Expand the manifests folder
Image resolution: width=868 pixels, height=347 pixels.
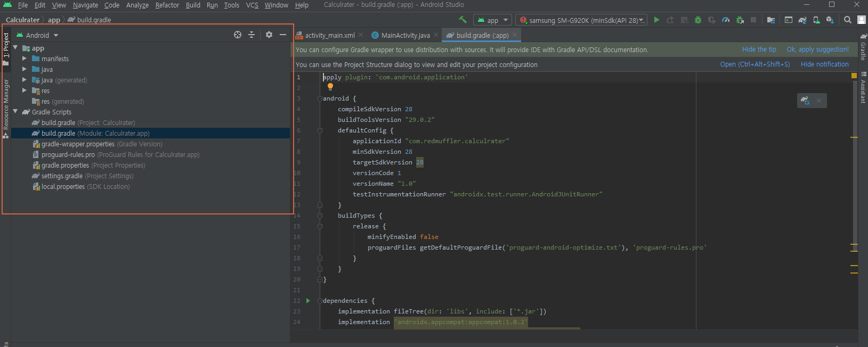pos(25,59)
